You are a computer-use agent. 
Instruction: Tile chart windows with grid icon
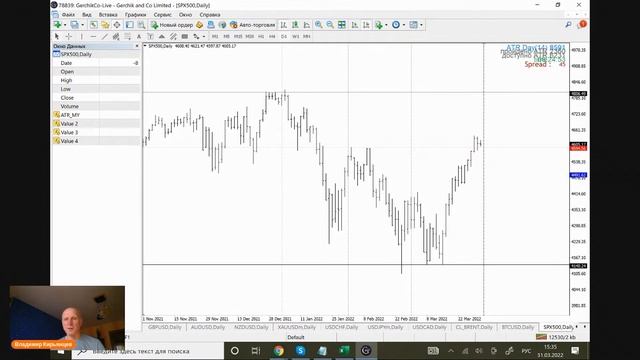(x=342, y=25)
